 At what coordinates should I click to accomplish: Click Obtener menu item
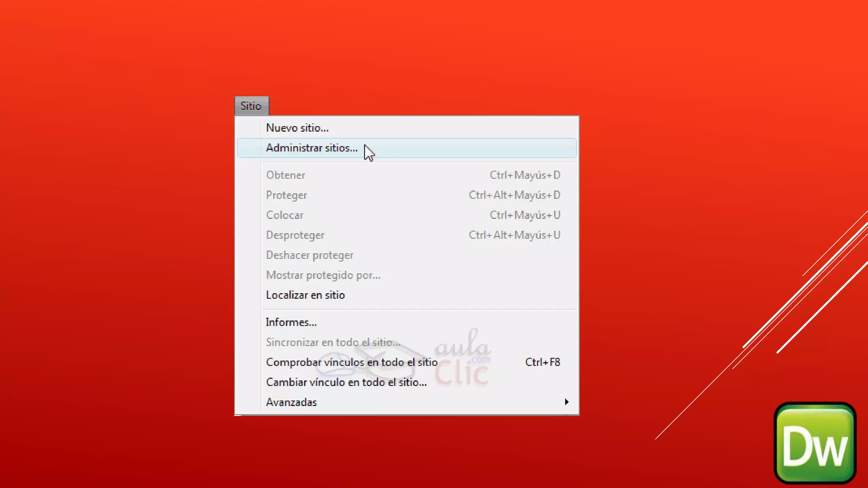(x=286, y=175)
